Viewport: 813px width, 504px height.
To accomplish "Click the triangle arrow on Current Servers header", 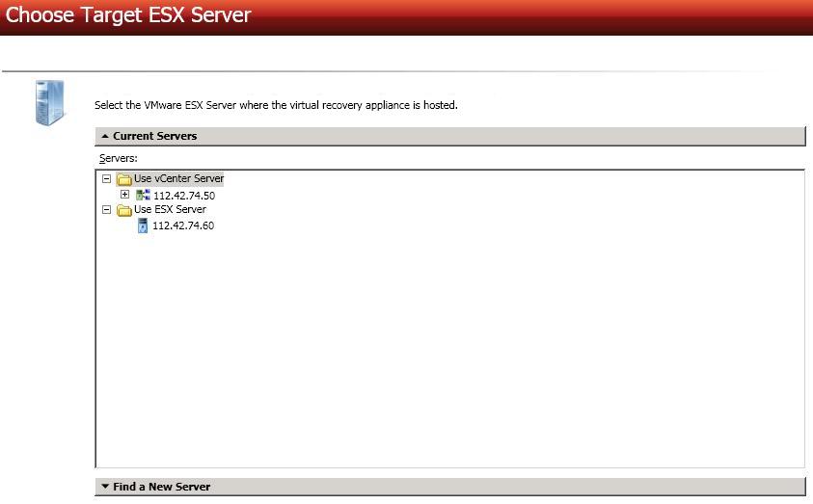I will [x=105, y=137].
